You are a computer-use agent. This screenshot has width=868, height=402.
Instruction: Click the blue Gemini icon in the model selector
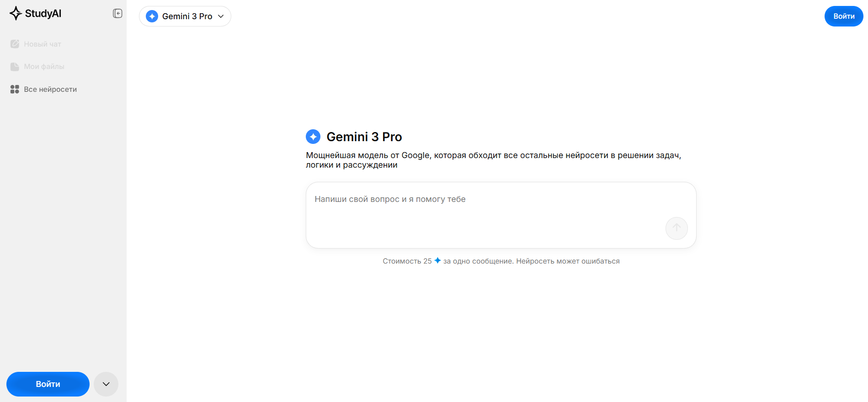[x=152, y=16]
